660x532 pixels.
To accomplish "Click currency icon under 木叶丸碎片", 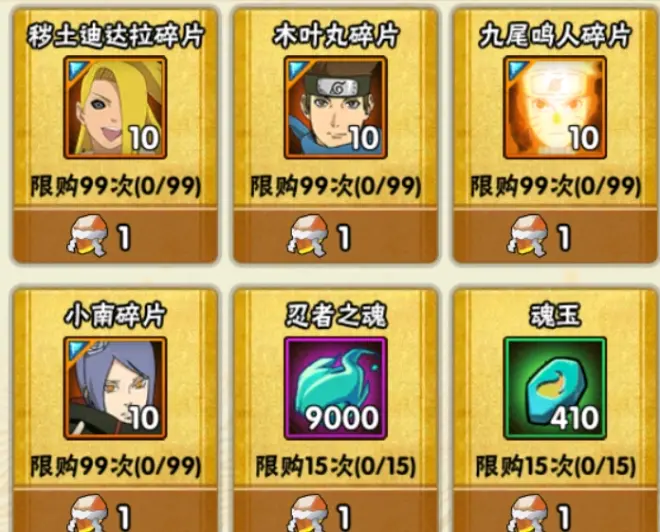I will tap(308, 236).
